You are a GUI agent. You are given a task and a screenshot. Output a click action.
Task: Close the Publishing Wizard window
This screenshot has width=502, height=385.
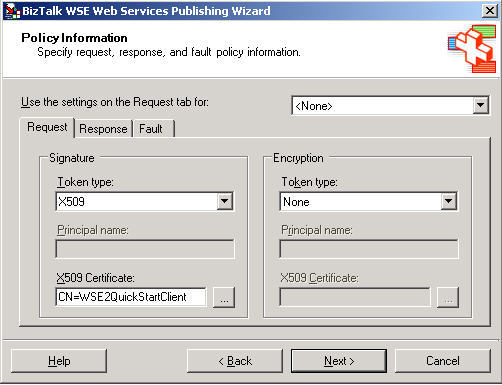pos(490,11)
